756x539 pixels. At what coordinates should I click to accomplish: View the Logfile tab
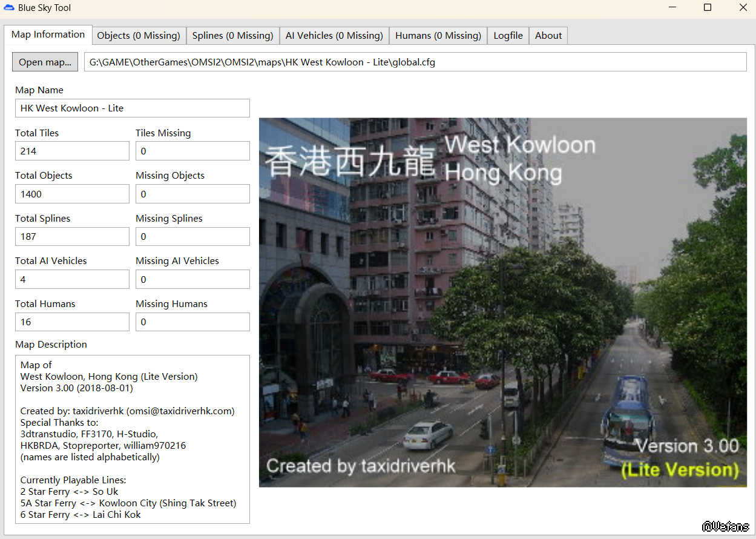(x=508, y=36)
